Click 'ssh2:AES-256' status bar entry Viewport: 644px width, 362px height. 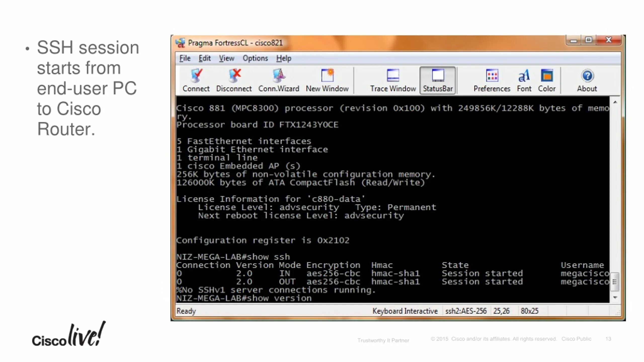click(466, 311)
